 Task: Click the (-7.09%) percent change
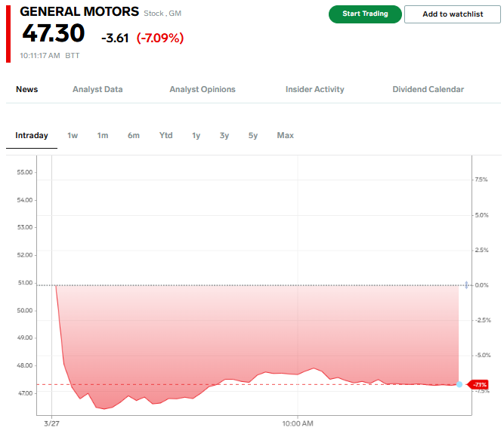(x=160, y=38)
